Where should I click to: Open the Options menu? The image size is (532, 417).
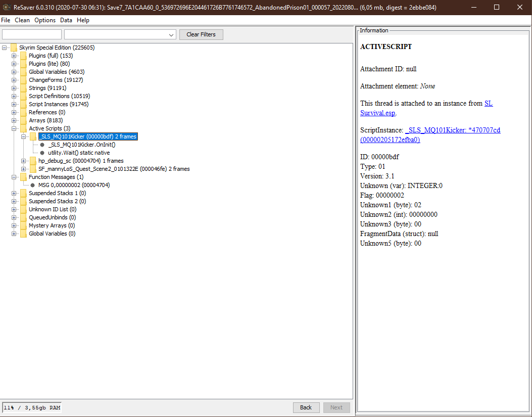coord(45,20)
